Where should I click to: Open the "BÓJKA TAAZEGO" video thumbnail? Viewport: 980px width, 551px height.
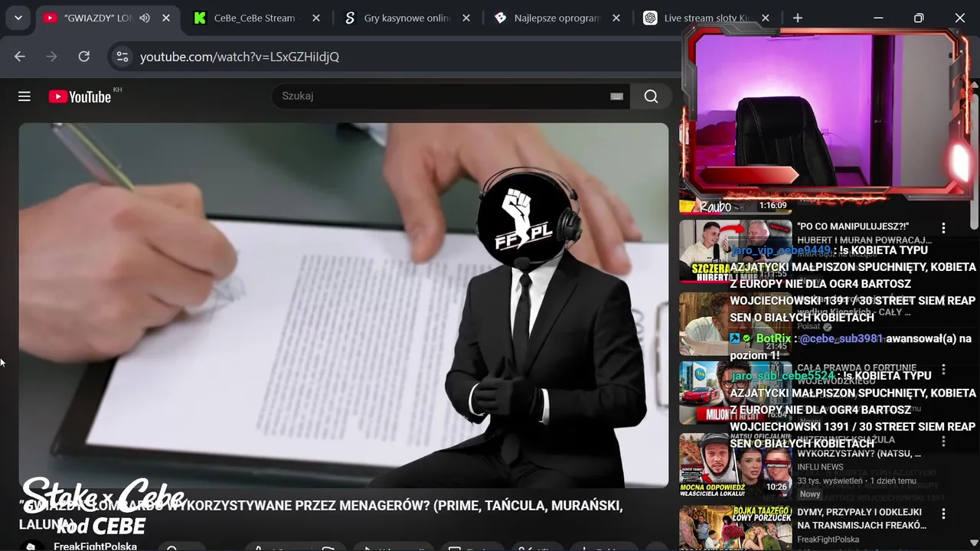(x=736, y=528)
